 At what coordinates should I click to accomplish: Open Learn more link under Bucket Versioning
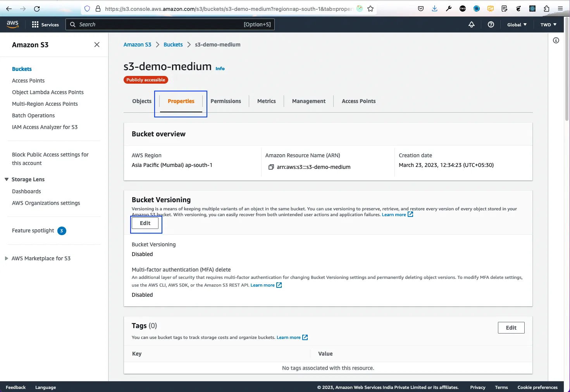pos(398,215)
